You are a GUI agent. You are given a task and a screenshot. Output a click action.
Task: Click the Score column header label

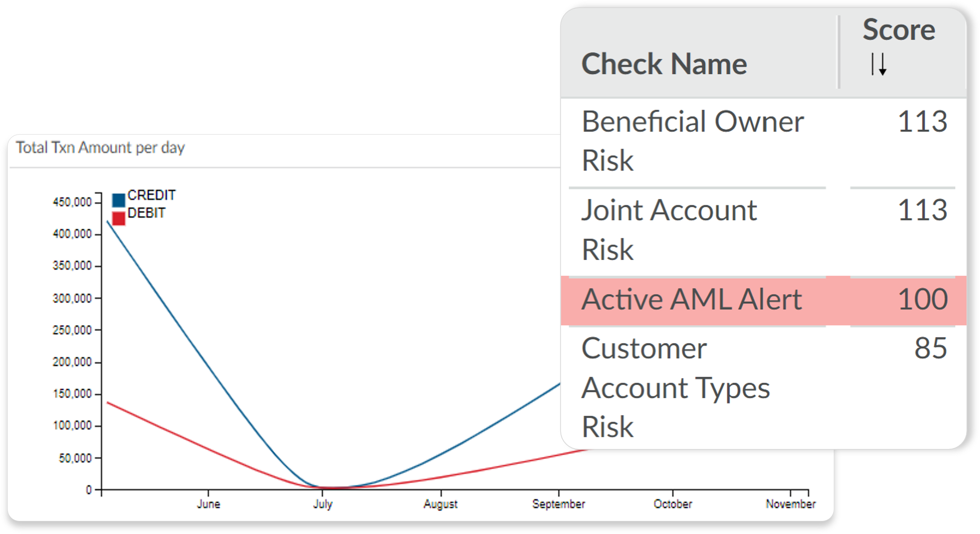click(x=898, y=29)
